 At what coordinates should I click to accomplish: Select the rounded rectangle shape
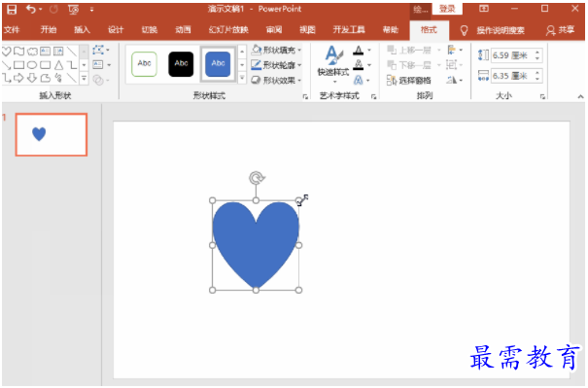[45, 65]
